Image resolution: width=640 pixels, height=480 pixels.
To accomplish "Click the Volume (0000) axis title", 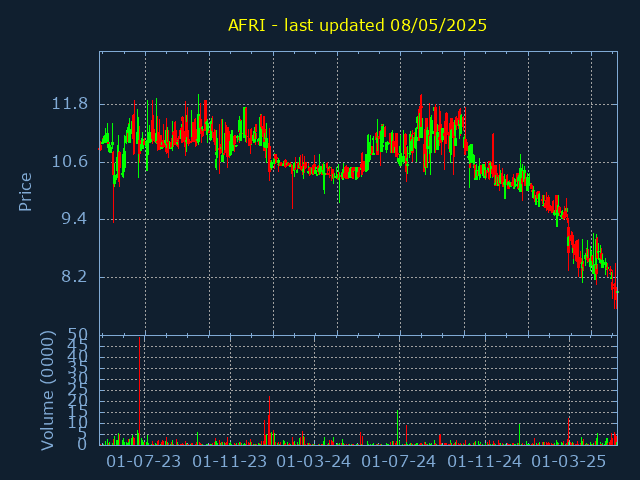I will [47, 391].
